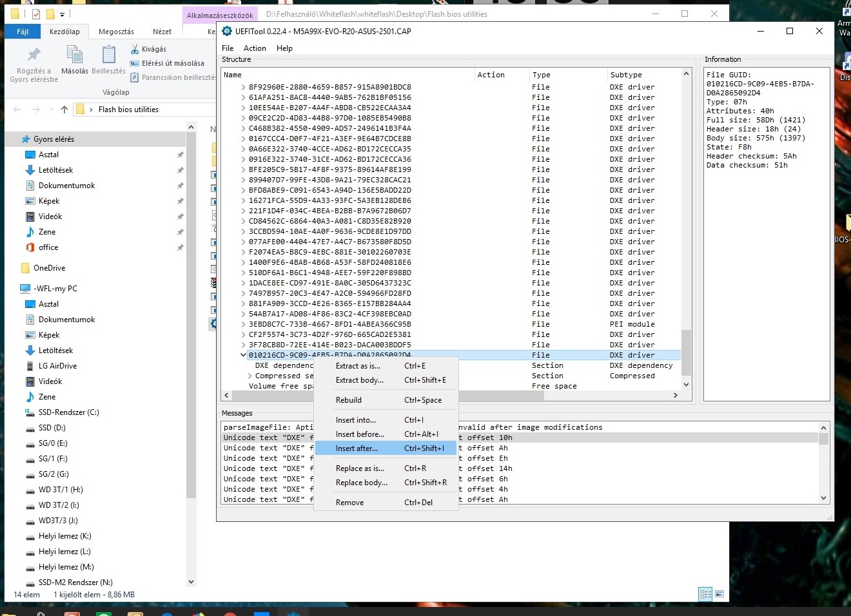851x616 pixels.
Task: Select message 'Unicode text DXE' offset 14h
Action: tap(520, 468)
